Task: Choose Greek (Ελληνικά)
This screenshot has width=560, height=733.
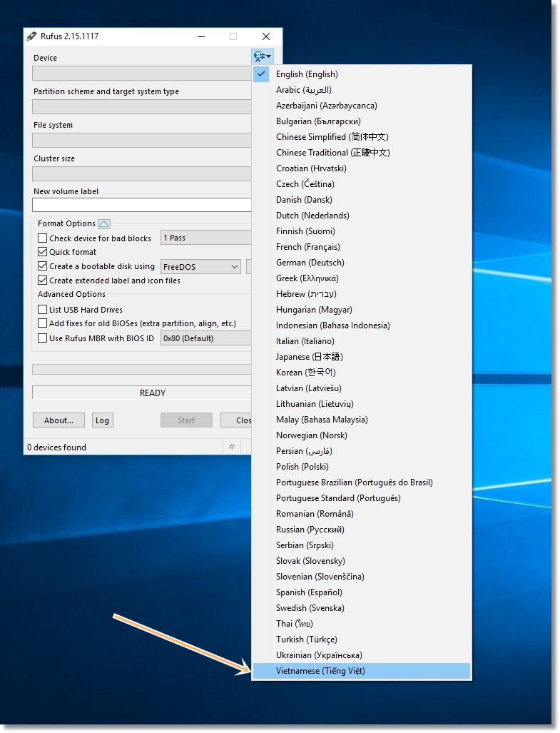Action: (x=362, y=278)
